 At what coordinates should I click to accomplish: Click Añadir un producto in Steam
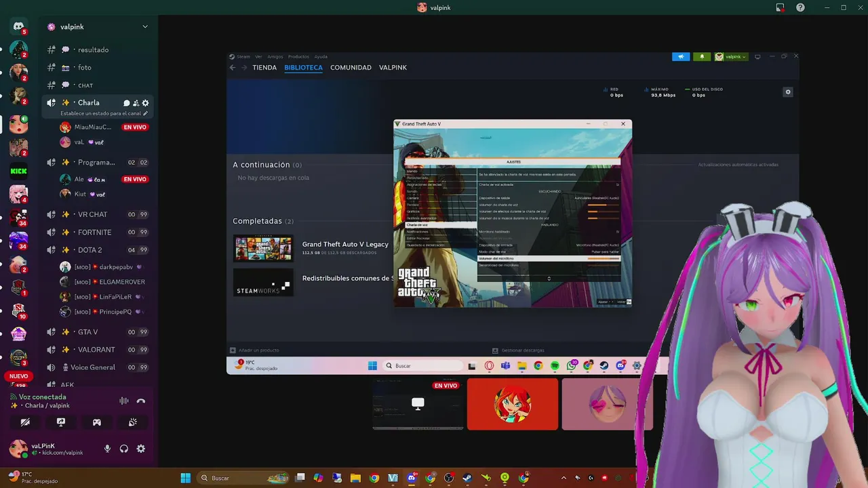click(x=254, y=350)
